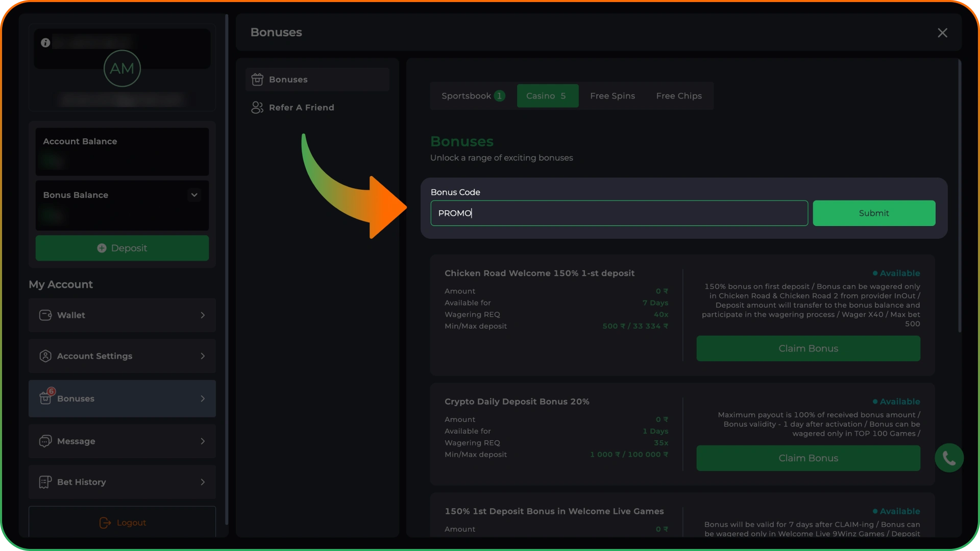Open the Bonuses row chevron
Screen dimensions: 980x551
203,398
